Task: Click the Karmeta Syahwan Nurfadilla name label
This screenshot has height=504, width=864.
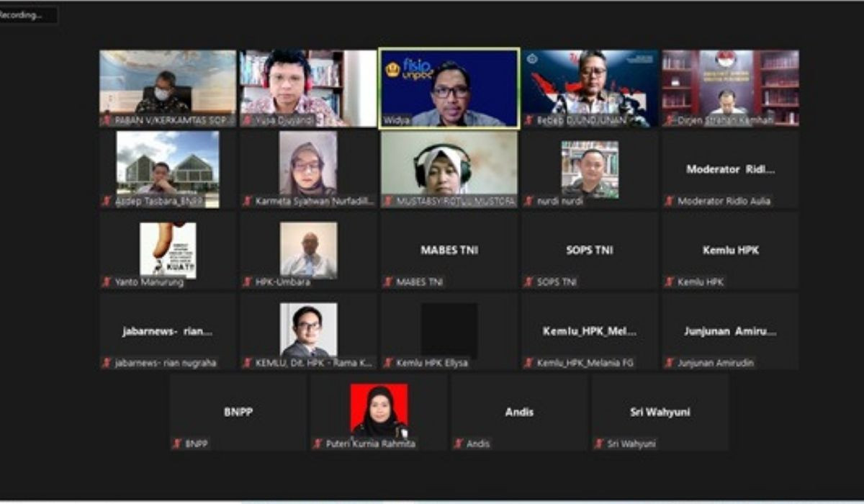Action: (311, 202)
